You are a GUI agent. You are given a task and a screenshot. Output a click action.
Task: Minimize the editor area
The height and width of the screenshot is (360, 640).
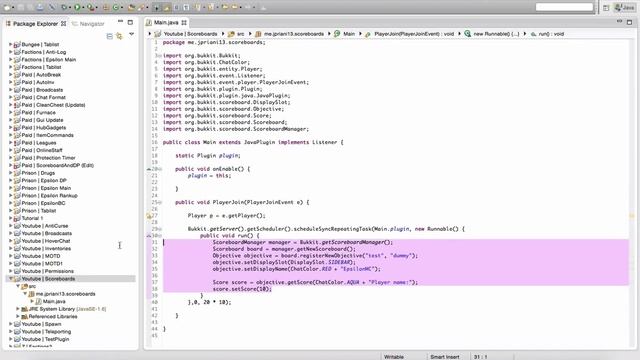(x=619, y=21)
